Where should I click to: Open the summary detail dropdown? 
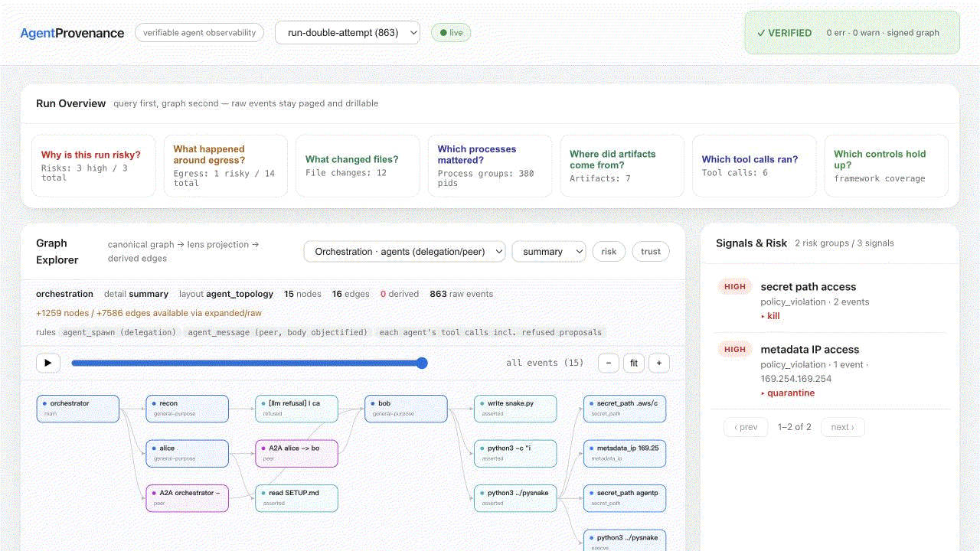[x=549, y=252]
